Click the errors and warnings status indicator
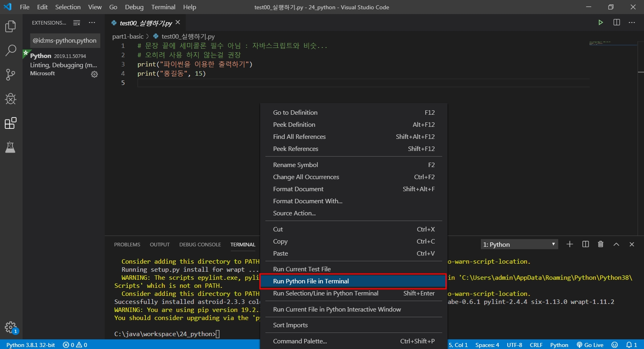Screen dimensions: 644x349 [x=75, y=345]
